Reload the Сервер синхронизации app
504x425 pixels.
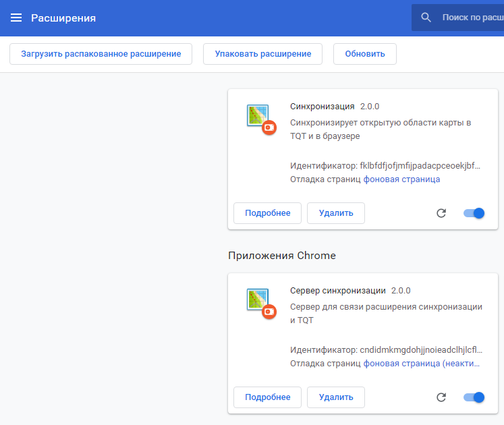coord(441,397)
